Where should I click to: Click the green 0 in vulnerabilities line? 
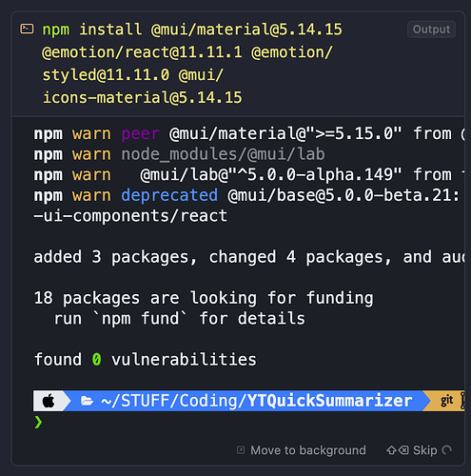point(97,360)
